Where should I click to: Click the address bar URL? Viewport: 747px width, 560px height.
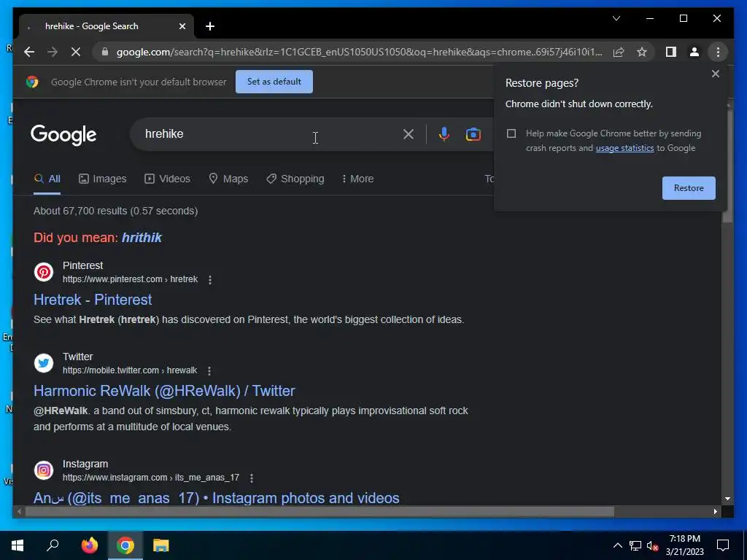tap(359, 52)
